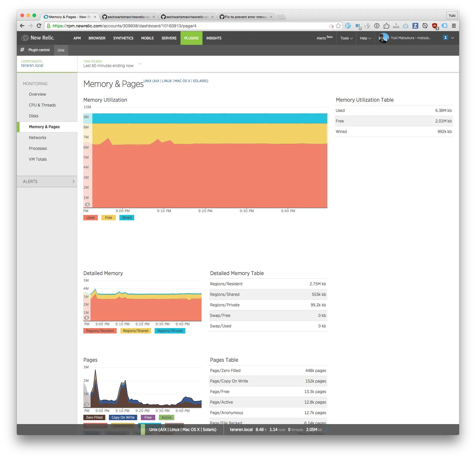Open the SERVERS tab
The width and height of the screenshot is (476, 459).
click(x=169, y=38)
